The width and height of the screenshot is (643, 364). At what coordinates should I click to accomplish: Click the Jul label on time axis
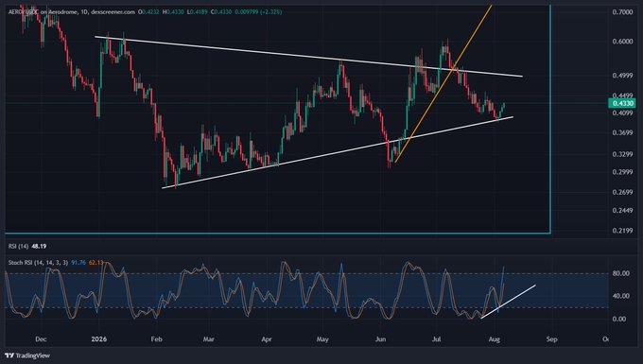436,339
